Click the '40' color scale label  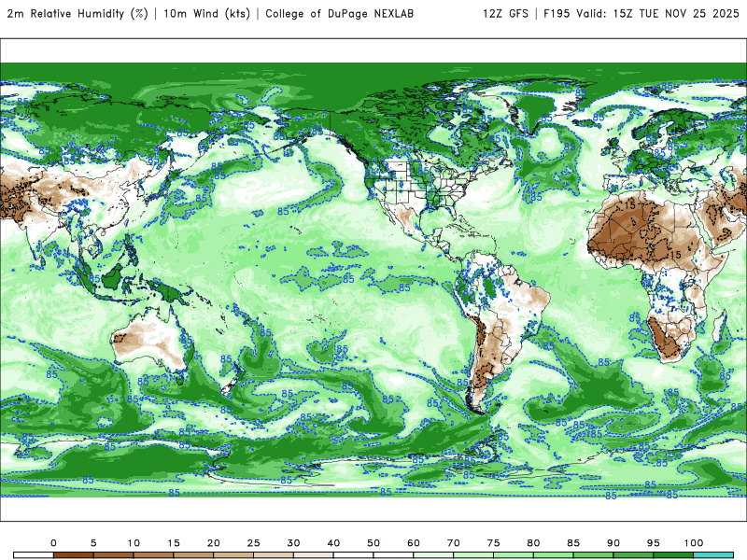point(333,543)
